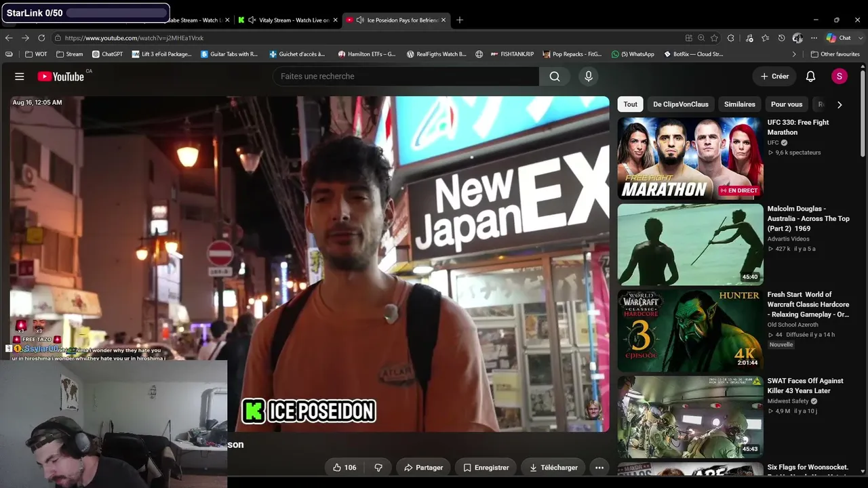Open the media control icon in toolbar
The height and width of the screenshot is (488, 868).
pos(749,38)
